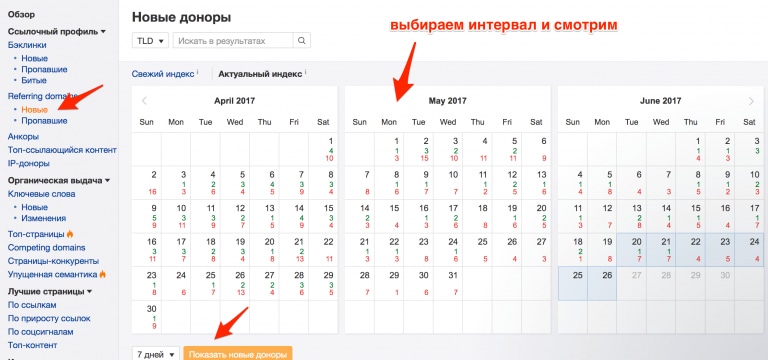Image resolution: width=768 pixels, height=360 pixels.
Task: Click the April 2017 month title
Action: click(235, 101)
